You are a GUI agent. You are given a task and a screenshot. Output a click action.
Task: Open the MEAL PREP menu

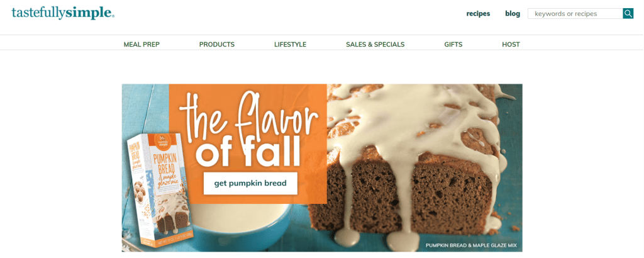tap(142, 45)
